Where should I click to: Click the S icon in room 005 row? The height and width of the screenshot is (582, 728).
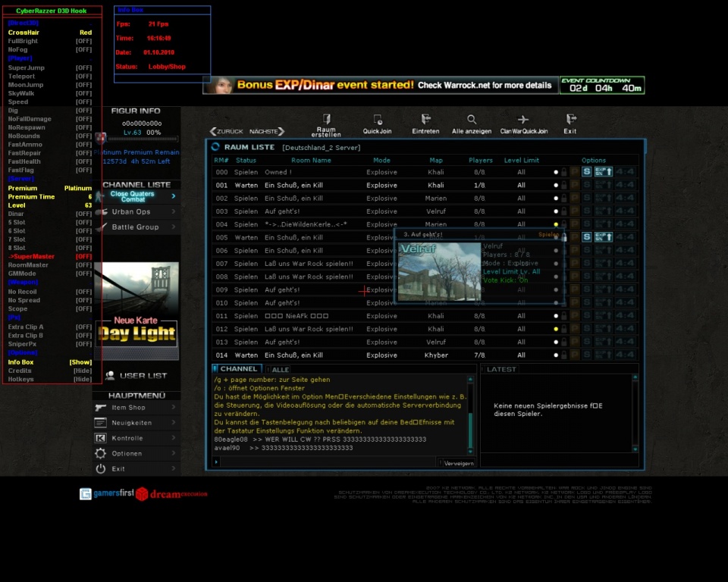(x=587, y=237)
